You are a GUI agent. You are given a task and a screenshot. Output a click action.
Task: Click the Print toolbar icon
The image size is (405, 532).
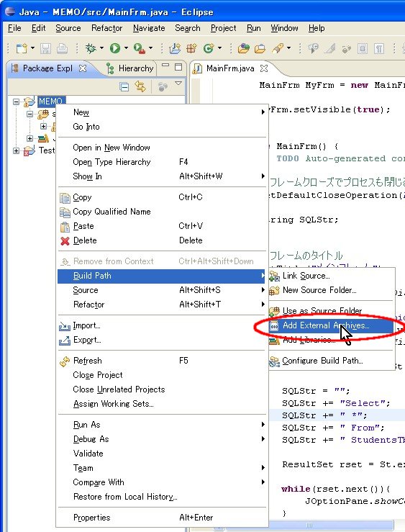tap(62, 48)
